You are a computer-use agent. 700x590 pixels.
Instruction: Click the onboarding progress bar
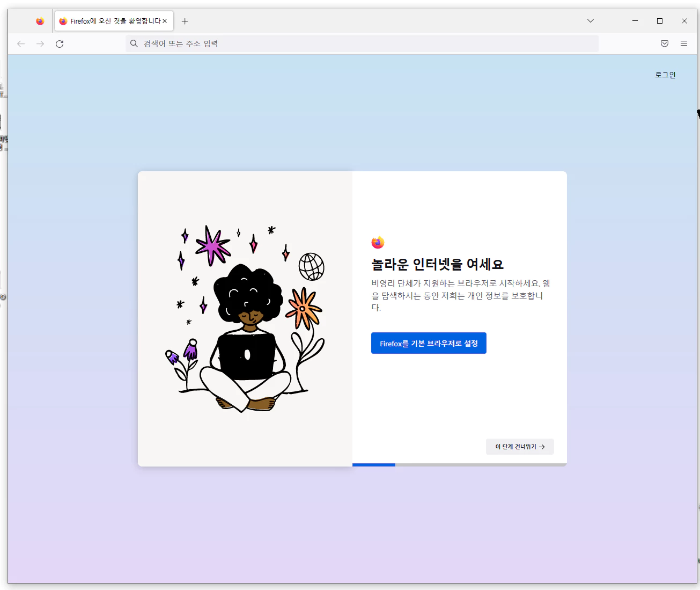tap(460, 465)
